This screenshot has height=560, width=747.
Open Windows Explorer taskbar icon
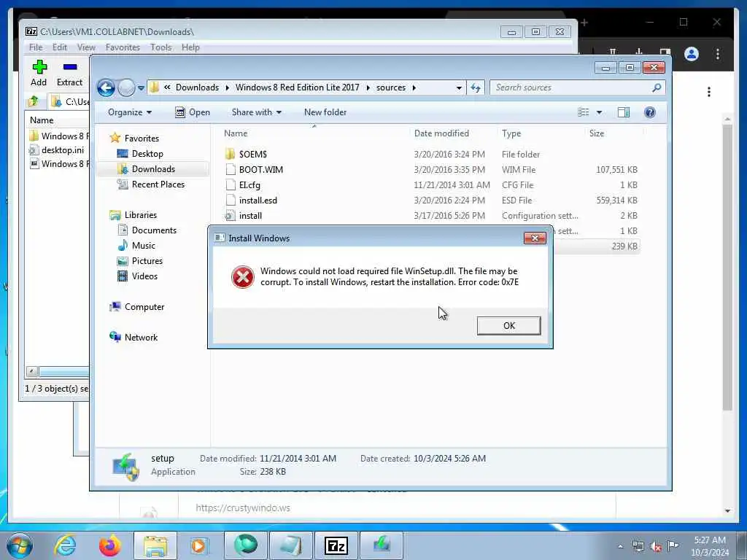[155, 545]
